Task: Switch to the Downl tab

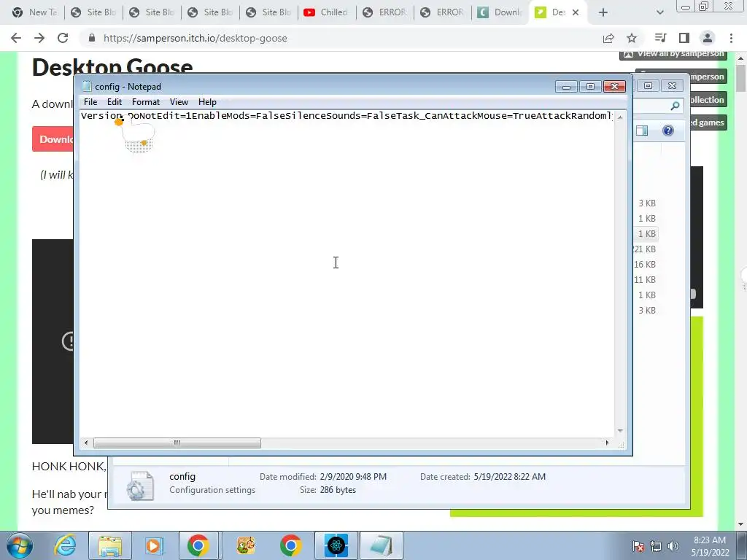Action: tap(500, 12)
